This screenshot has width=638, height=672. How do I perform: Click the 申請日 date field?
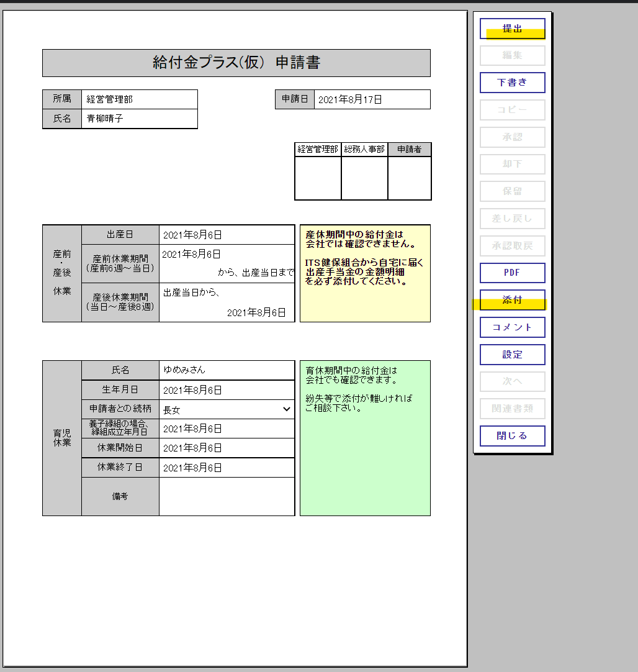click(x=372, y=99)
